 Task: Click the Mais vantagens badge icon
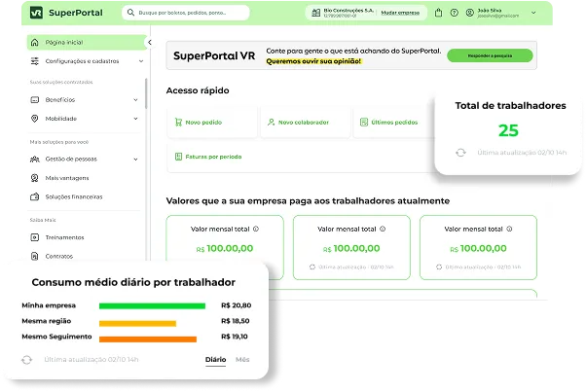point(35,178)
